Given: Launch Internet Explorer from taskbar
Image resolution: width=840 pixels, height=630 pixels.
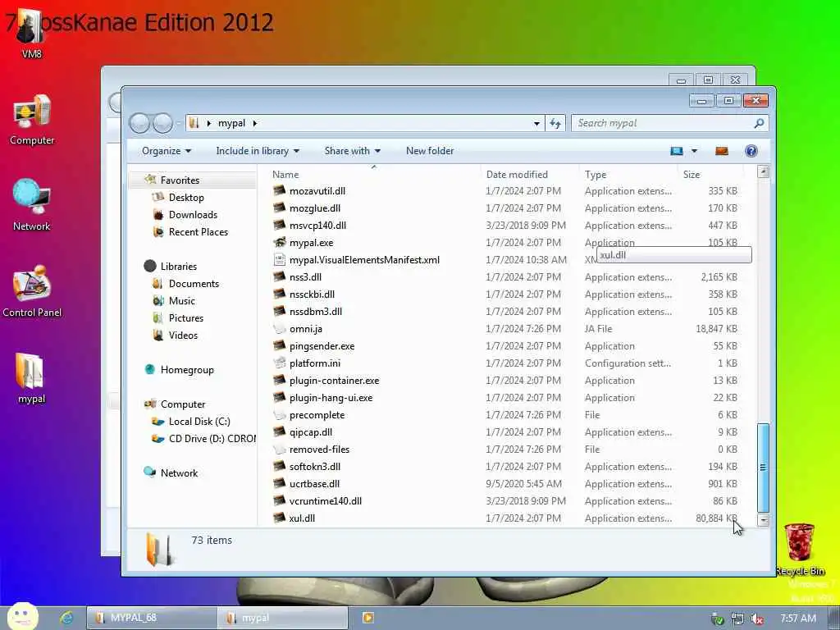Looking at the screenshot, I should click(x=66, y=618).
